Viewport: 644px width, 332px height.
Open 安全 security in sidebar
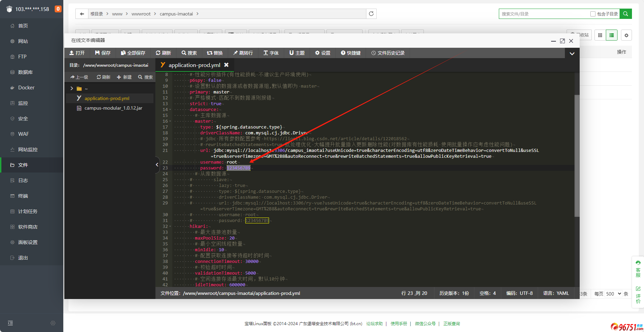tap(32, 119)
